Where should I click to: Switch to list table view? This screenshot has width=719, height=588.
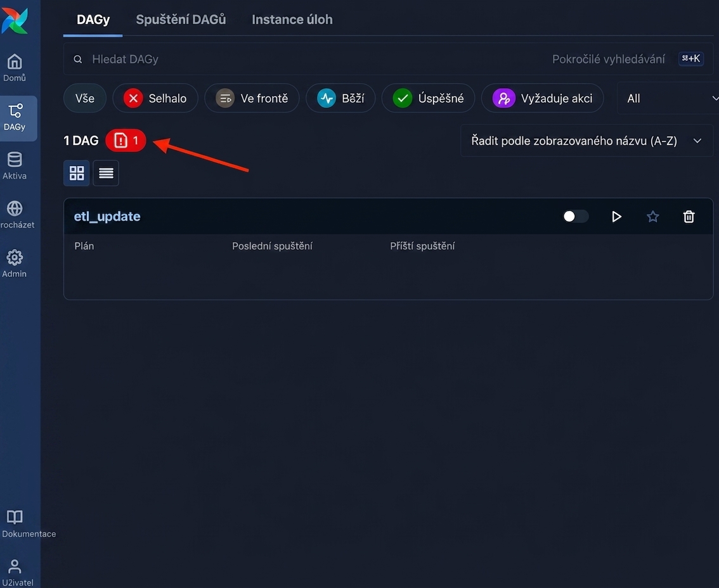106,173
